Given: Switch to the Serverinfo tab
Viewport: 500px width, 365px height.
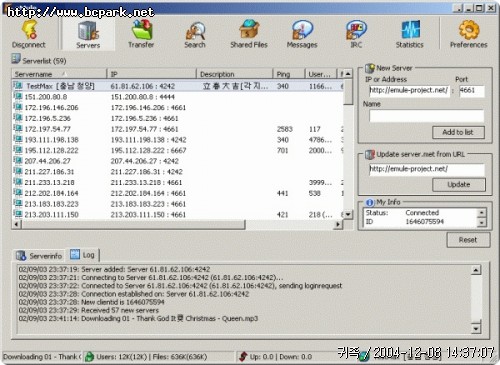Looking at the screenshot, I should (39, 256).
